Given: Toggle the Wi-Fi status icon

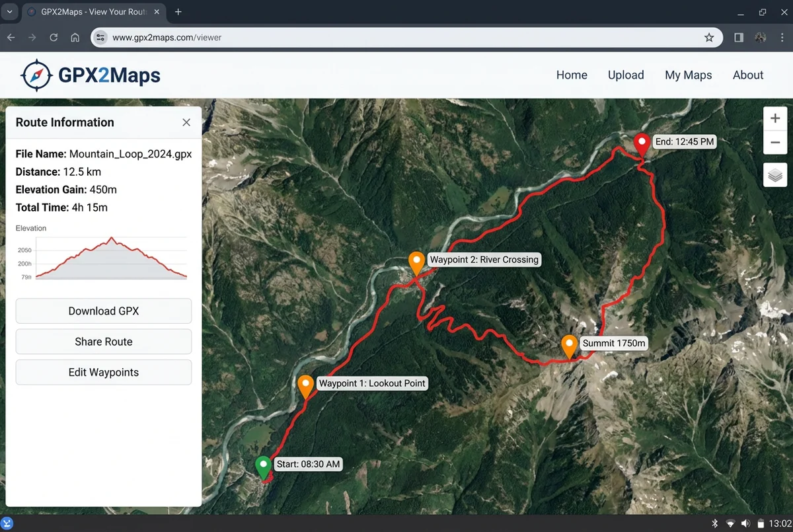Looking at the screenshot, I should coord(731,522).
